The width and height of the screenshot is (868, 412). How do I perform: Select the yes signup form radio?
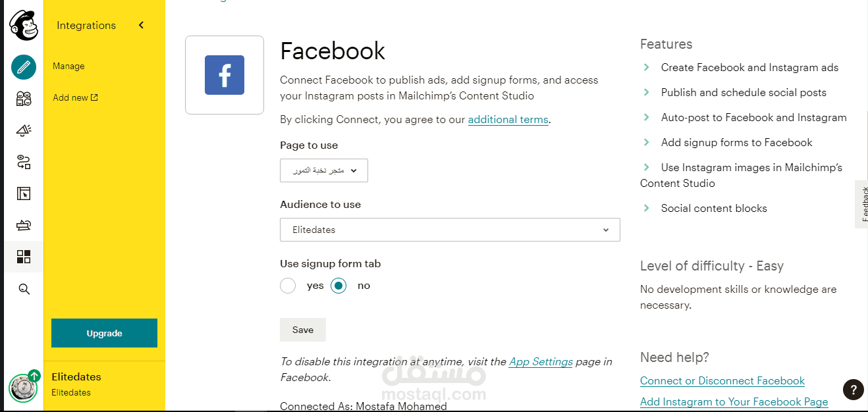point(288,286)
